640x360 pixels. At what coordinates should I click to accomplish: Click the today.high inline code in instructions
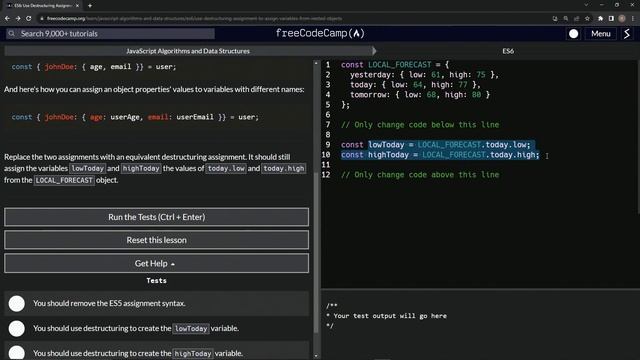[x=284, y=169]
